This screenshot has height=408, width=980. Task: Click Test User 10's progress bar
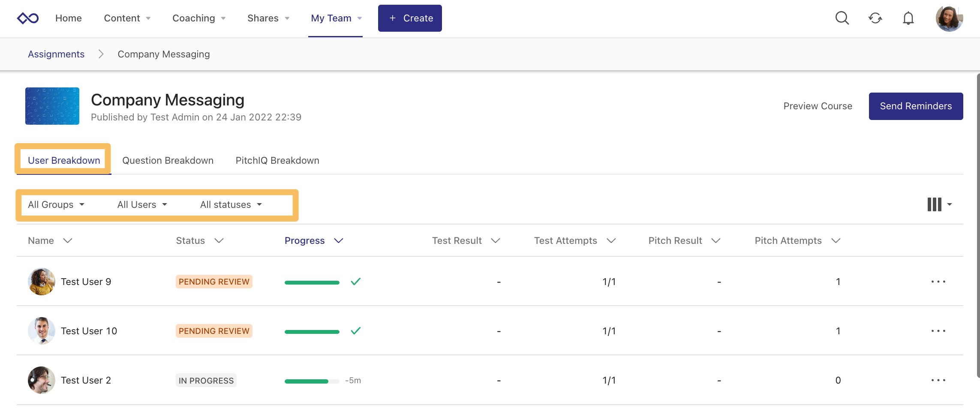tap(312, 332)
